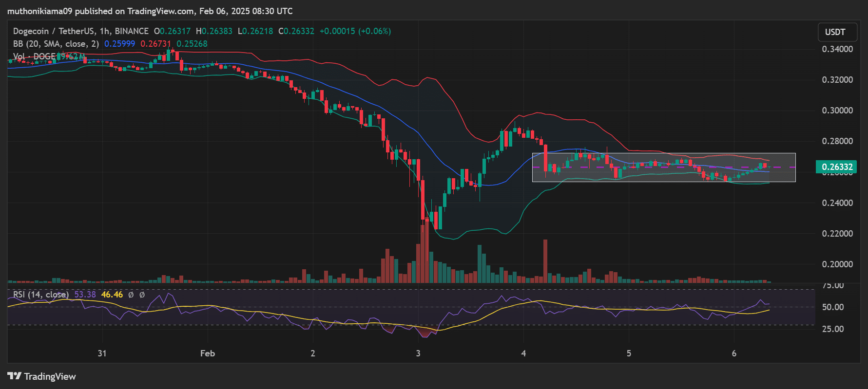Click the BB upper value 0.26731
868x389 pixels.
(x=155, y=44)
